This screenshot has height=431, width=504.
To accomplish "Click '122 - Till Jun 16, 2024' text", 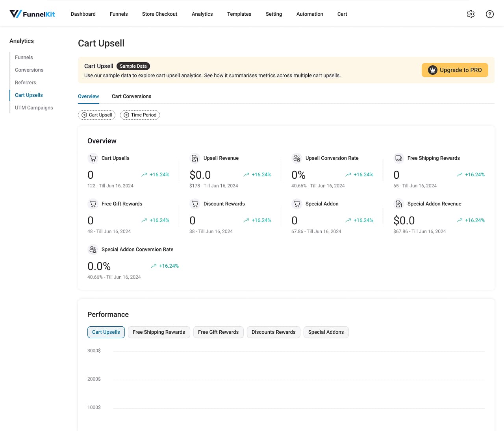I will 110,186.
